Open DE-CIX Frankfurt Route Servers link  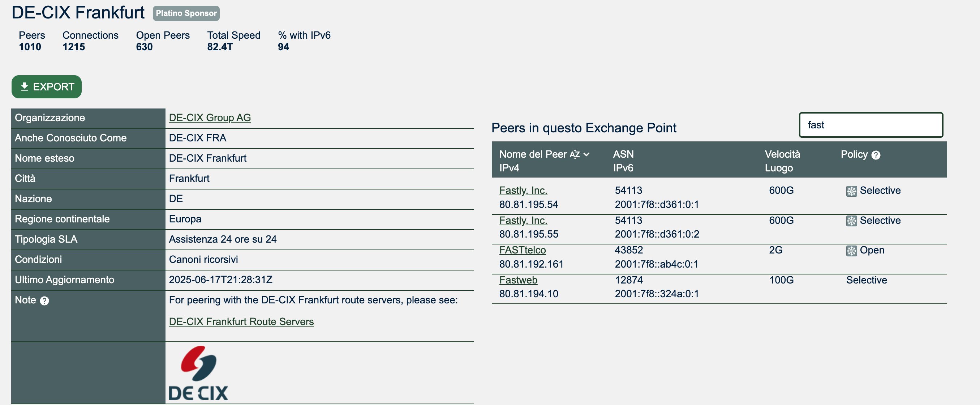click(241, 321)
